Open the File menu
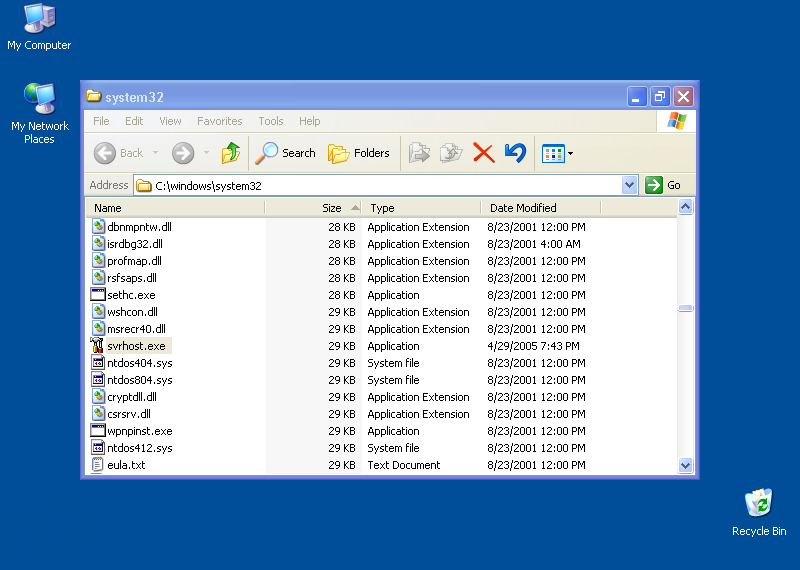 pos(101,121)
